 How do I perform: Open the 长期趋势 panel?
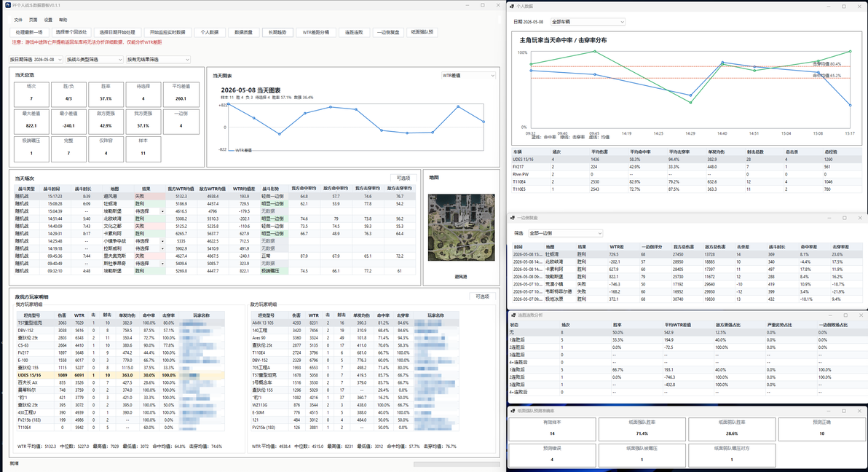click(278, 32)
